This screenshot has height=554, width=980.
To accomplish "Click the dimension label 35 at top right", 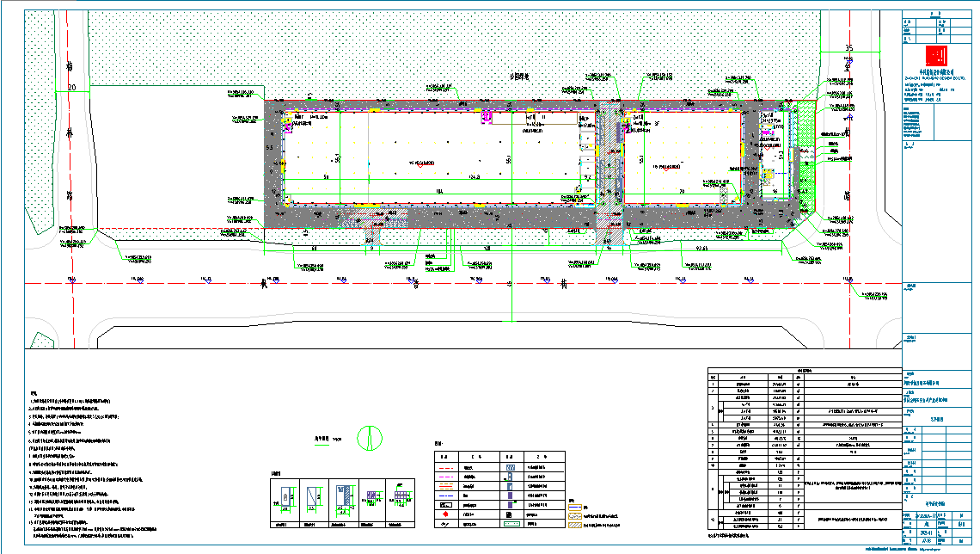I will pos(848,47).
